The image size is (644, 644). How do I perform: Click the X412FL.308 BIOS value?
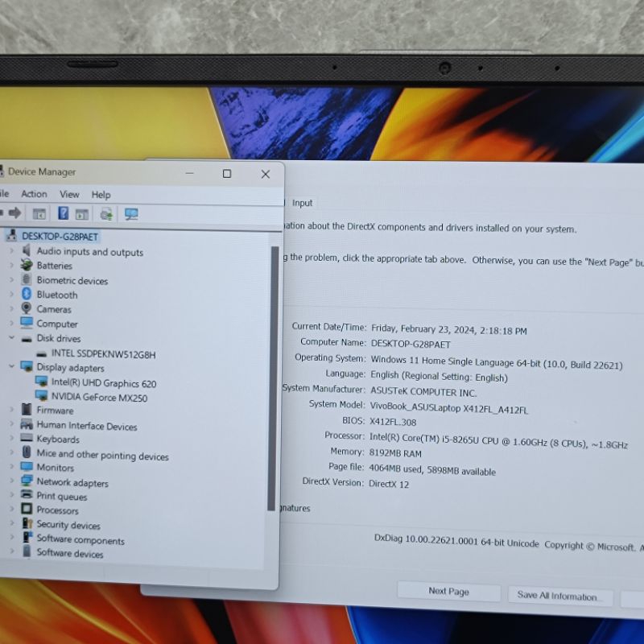(393, 422)
